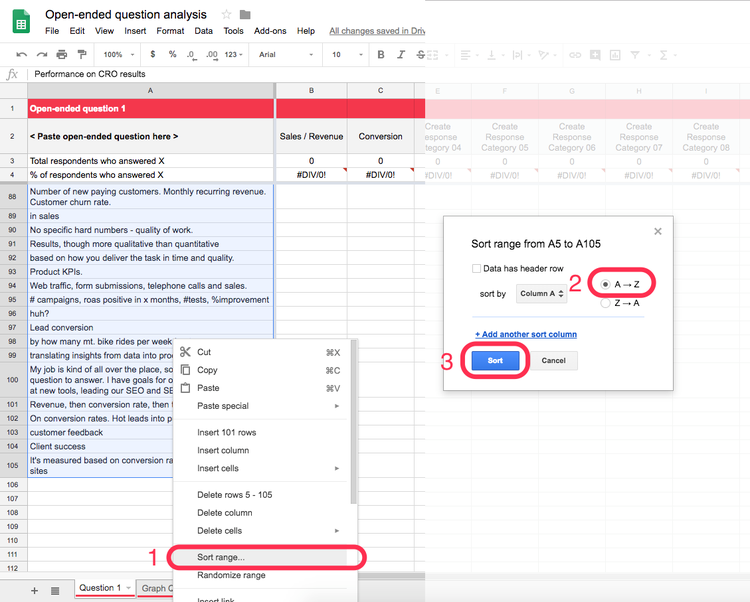This screenshot has width=750, height=602.
Task: Open Question 1 sheet tab arrow menu
Action: pyautogui.click(x=129, y=588)
